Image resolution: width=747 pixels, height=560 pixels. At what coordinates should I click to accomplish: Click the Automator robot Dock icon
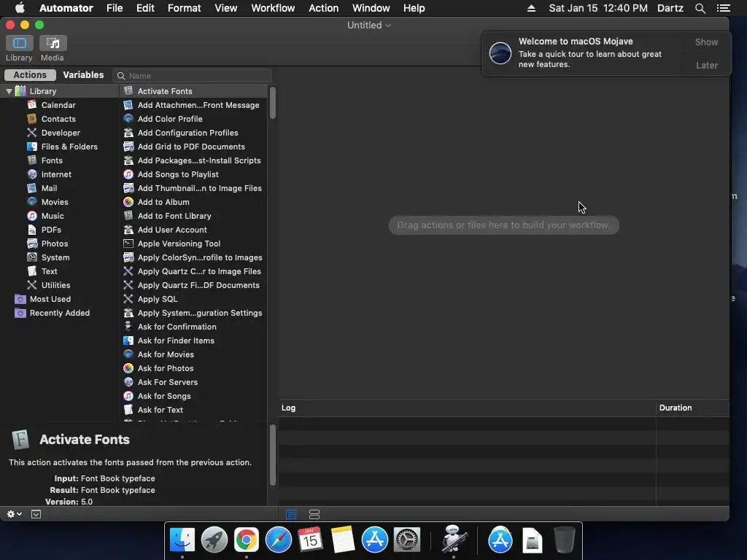(x=453, y=539)
